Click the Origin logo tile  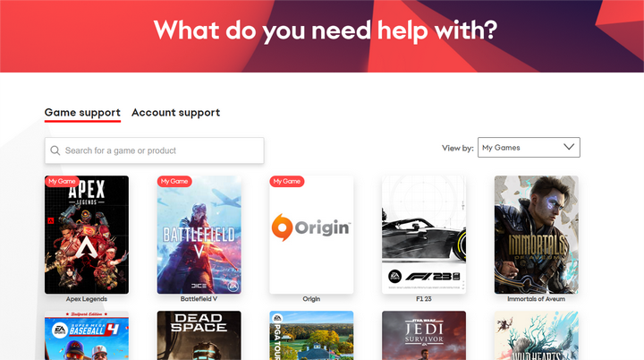(x=311, y=235)
